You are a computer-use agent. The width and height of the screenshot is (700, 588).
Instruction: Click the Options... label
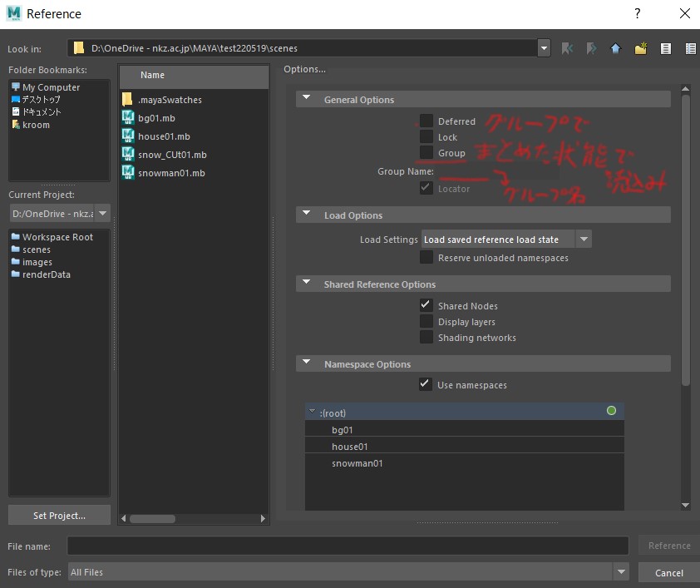point(305,69)
